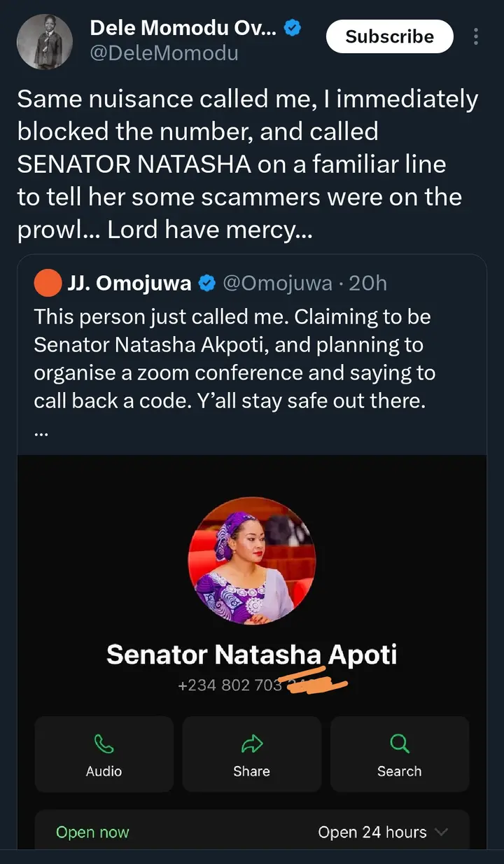Click the Dele Momodu display name
The width and height of the screenshot is (504, 864).
183,28
